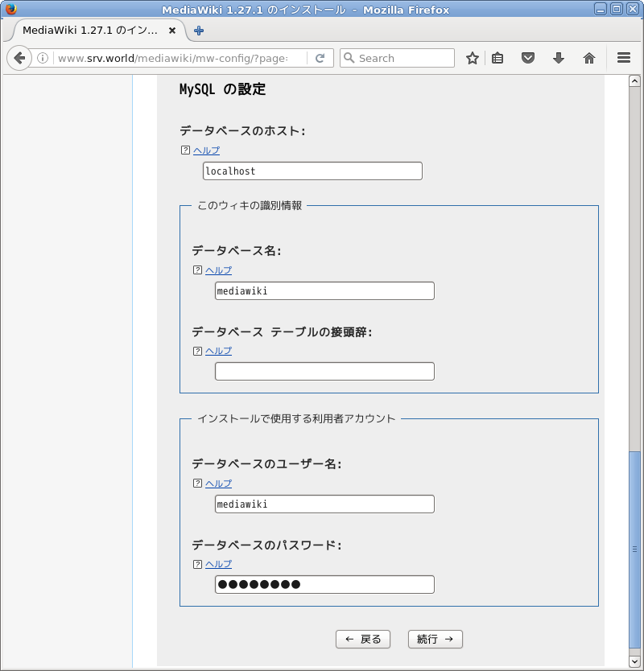
Task: Minimize the Firefox window
Action: 601,9
